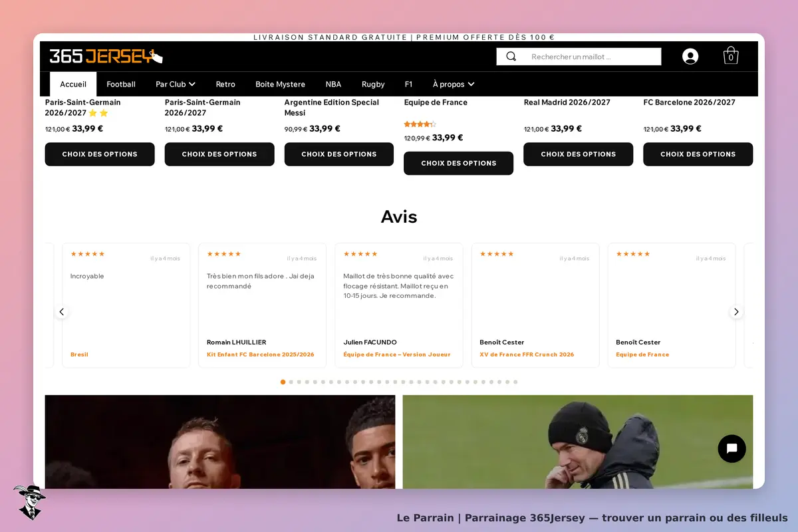Click reviewer name Julien FACUNDO
The image size is (798, 532).
[x=370, y=342]
